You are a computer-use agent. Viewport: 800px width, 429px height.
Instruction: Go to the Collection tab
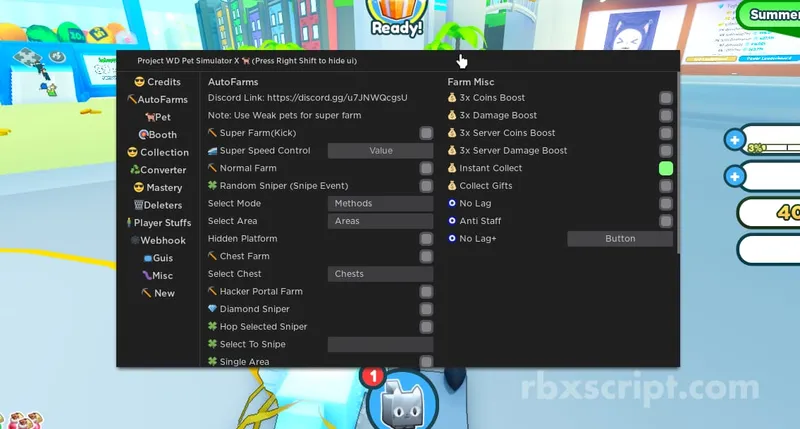[158, 152]
